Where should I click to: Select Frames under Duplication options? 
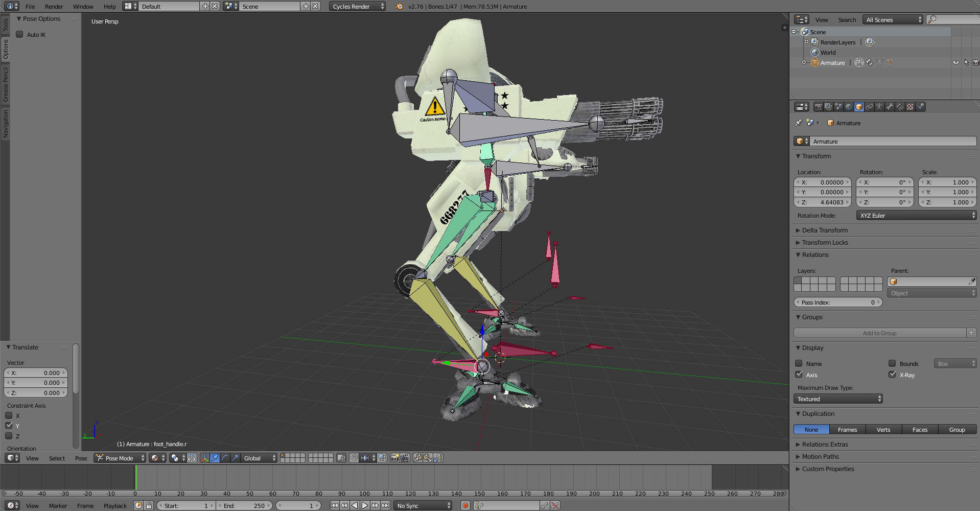[x=847, y=429]
